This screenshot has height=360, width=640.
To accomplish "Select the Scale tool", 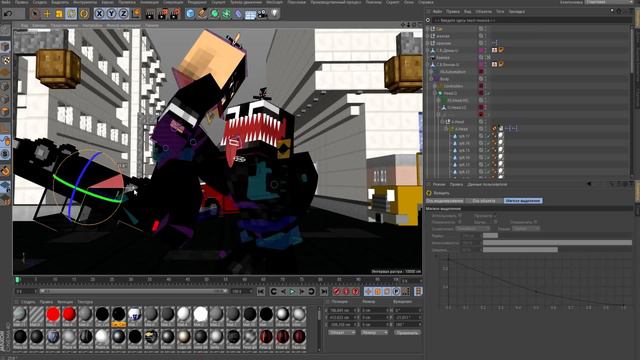I will pyautogui.click(x=59, y=14).
